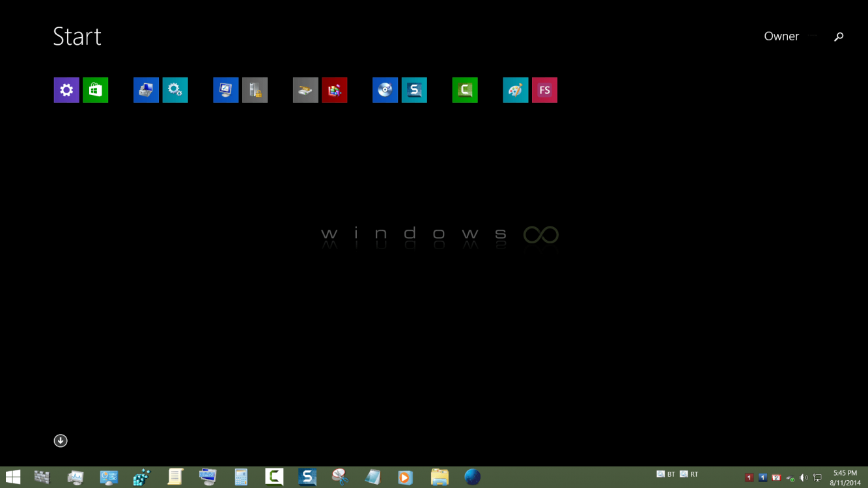Launch the green Camtasia tile on Start

[465, 90]
